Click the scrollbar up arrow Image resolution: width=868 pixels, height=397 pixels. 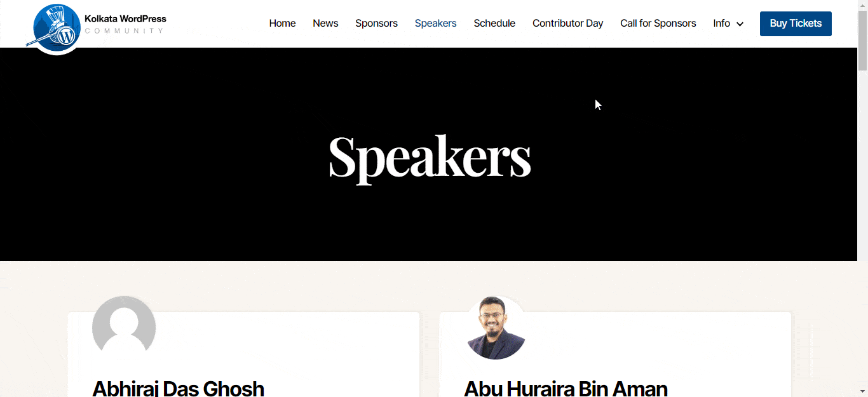coord(862,5)
